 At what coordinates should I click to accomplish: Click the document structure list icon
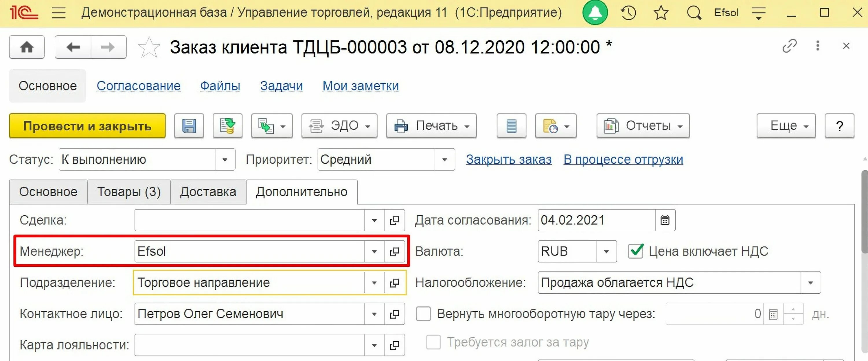click(x=511, y=126)
